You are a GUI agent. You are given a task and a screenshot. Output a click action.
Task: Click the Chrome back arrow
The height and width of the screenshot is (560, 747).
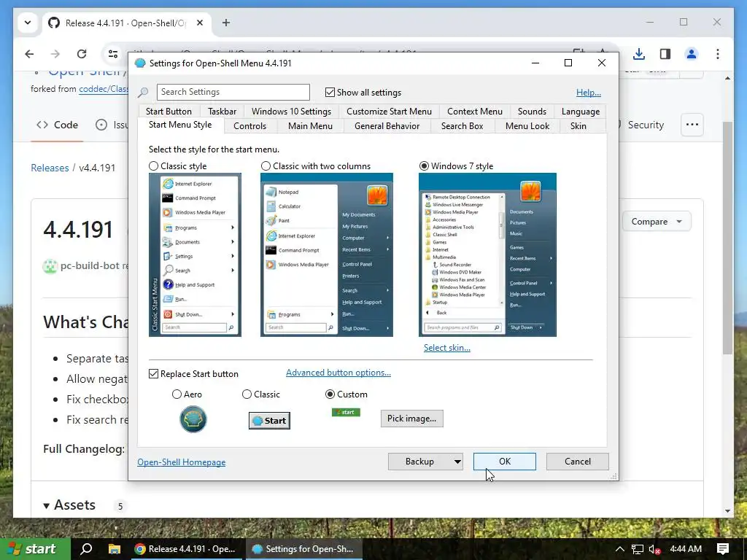tap(29, 54)
